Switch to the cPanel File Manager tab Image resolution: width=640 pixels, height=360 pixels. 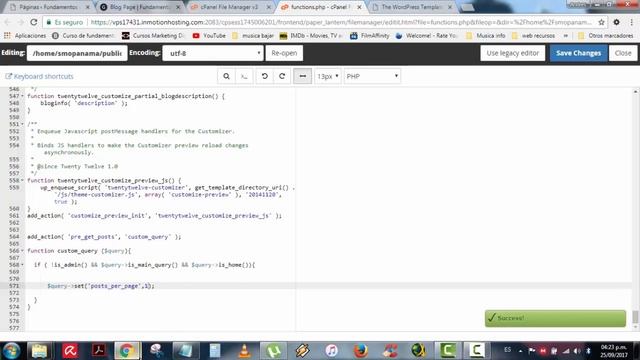coord(229,7)
